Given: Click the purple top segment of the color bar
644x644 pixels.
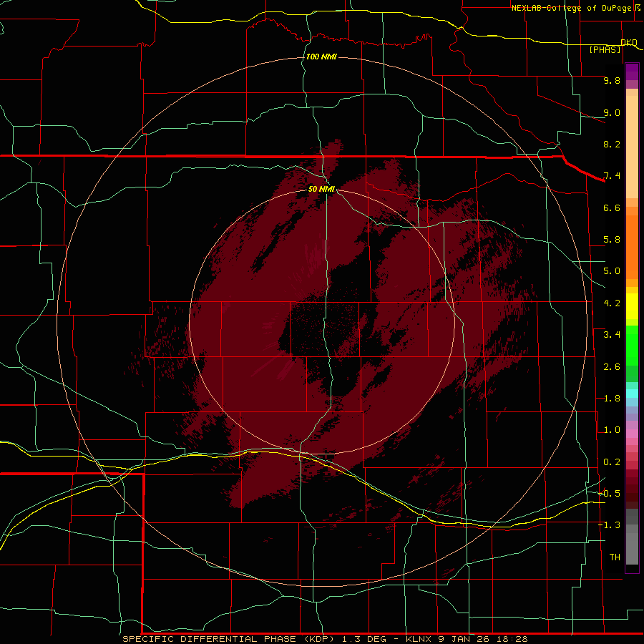Looking at the screenshot, I should (x=632, y=72).
